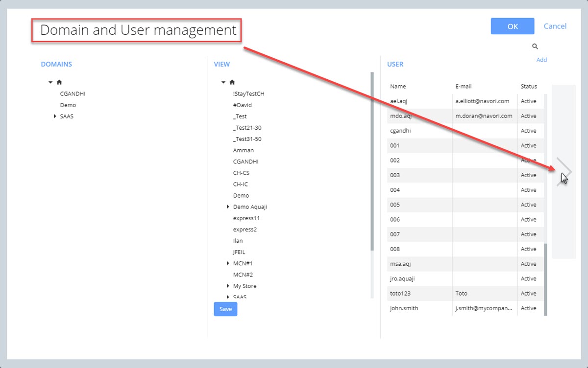
Task: Select user row 003
Action: coord(465,175)
